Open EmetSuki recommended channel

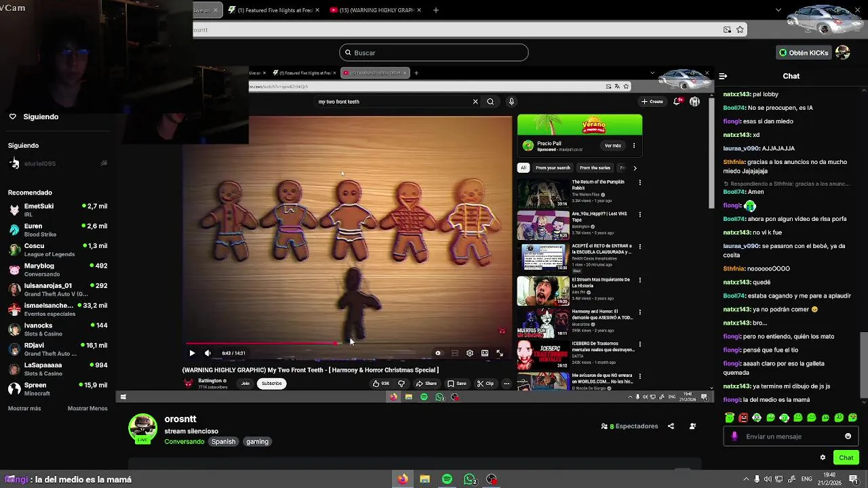(x=58, y=209)
